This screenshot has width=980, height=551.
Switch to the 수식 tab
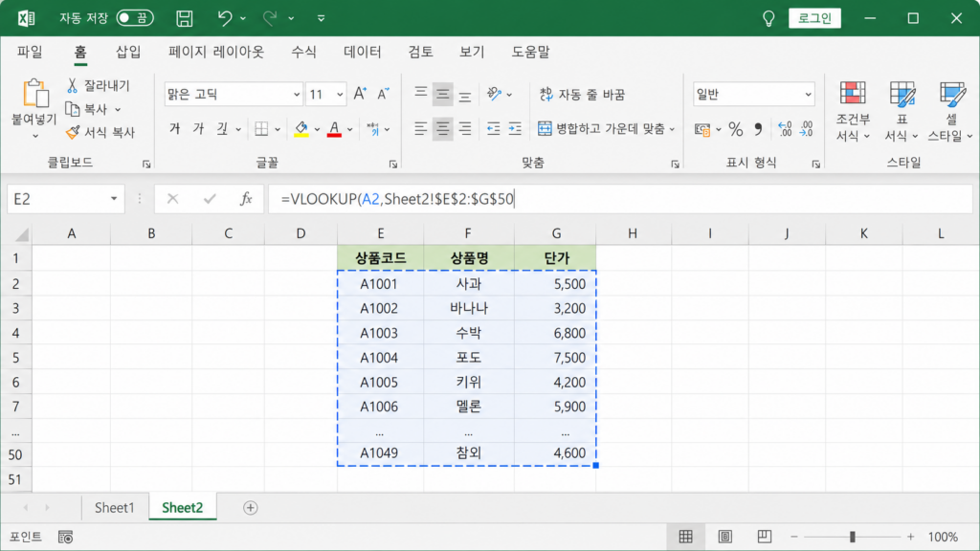(303, 52)
